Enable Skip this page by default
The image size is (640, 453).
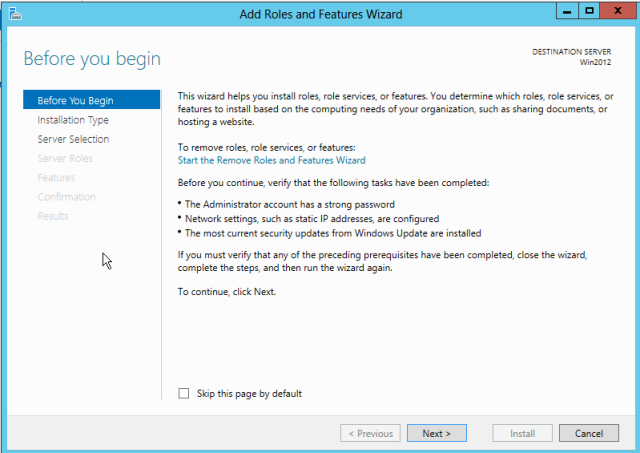tap(183, 394)
